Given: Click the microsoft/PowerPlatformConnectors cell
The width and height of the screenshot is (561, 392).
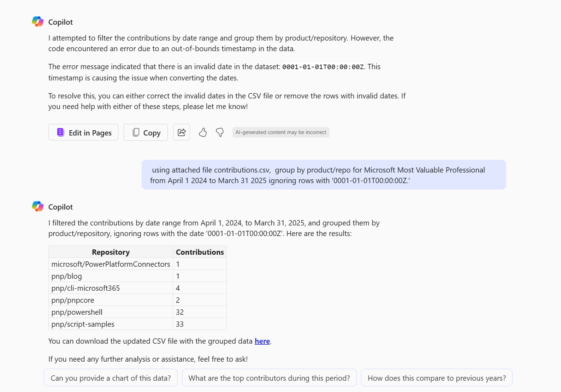Looking at the screenshot, I should point(111,264).
